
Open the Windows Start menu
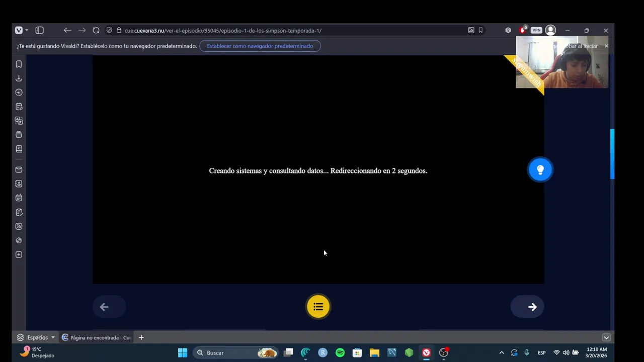(x=183, y=352)
